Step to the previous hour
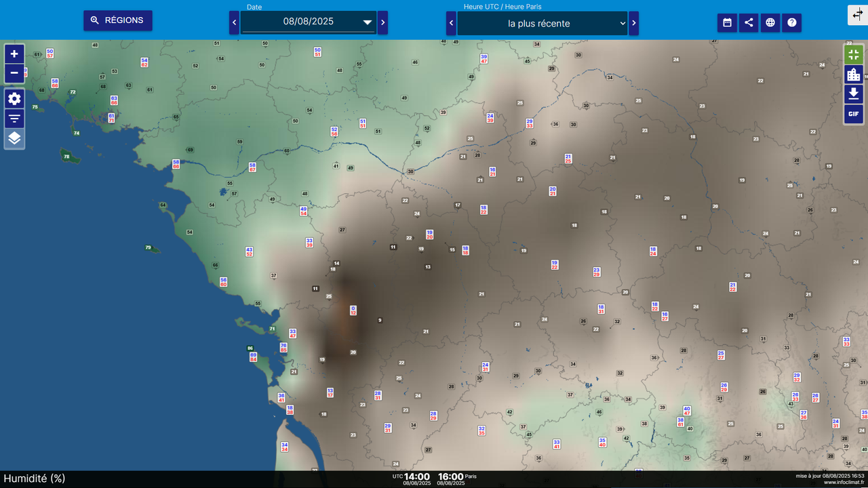The image size is (868, 488). point(451,23)
